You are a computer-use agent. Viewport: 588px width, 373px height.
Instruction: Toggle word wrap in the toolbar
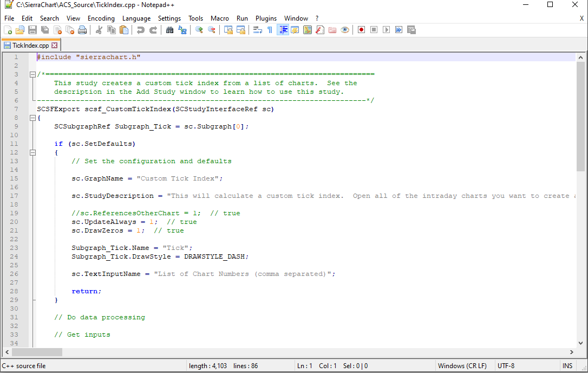[x=257, y=30]
